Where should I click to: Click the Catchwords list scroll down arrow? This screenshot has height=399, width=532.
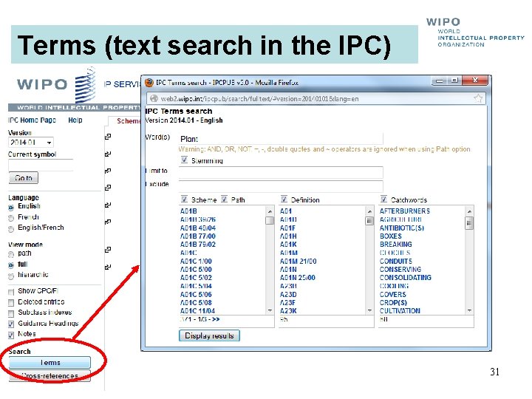point(469,310)
